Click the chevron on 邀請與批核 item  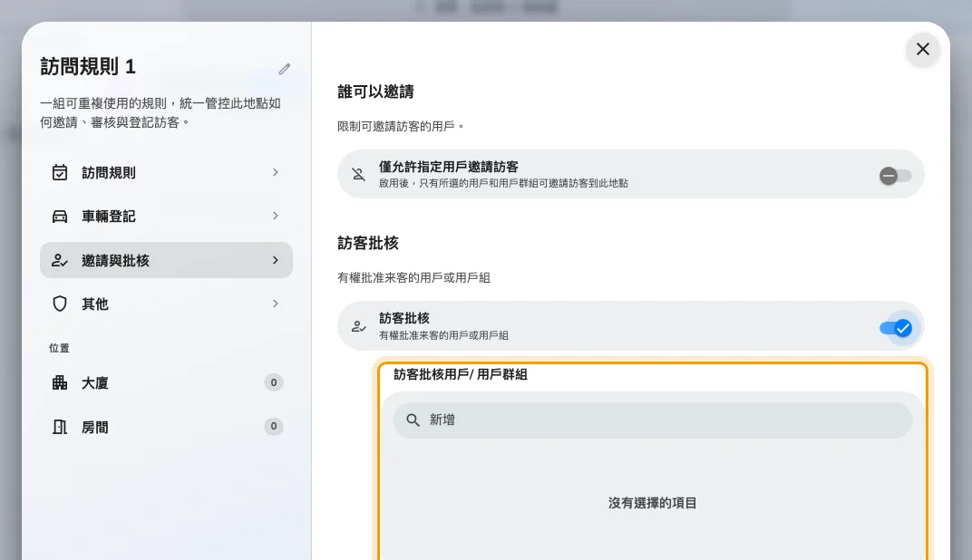276,260
